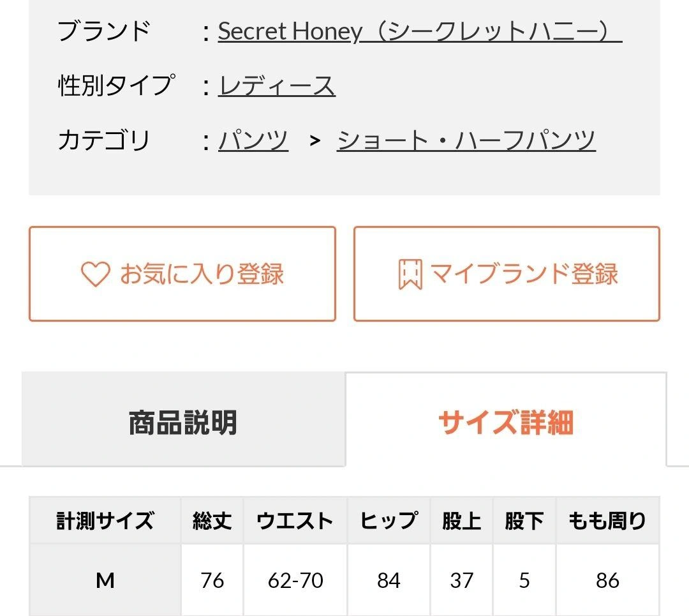Open the レディース gender type link
689x616 pixels.
(x=277, y=86)
